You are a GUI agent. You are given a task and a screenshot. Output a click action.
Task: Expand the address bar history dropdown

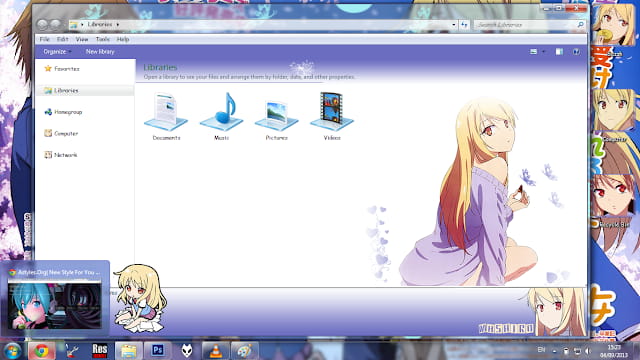click(453, 25)
